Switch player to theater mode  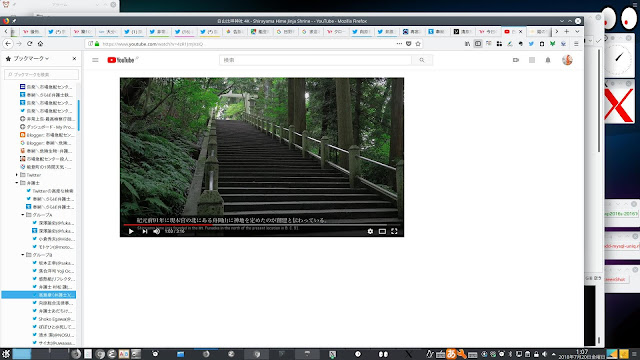pyautogui.click(x=382, y=231)
